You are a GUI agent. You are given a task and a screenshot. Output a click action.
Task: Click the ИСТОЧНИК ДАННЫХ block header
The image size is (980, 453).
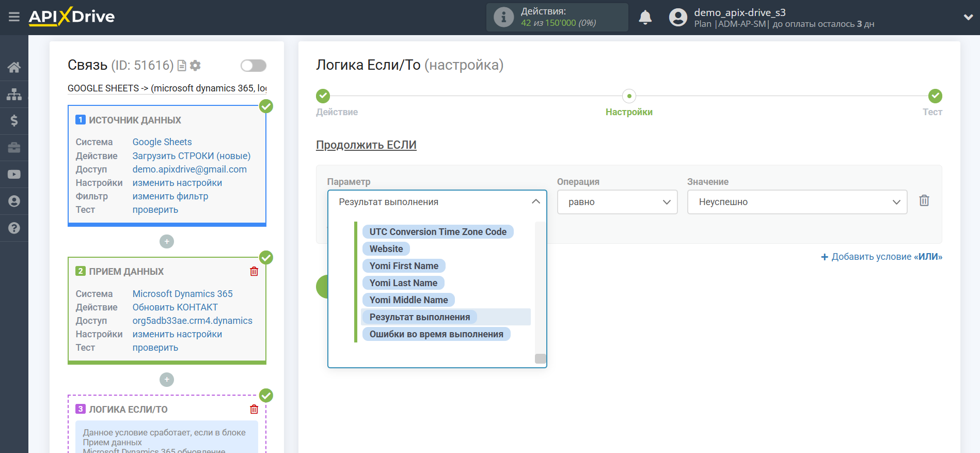pyautogui.click(x=135, y=120)
